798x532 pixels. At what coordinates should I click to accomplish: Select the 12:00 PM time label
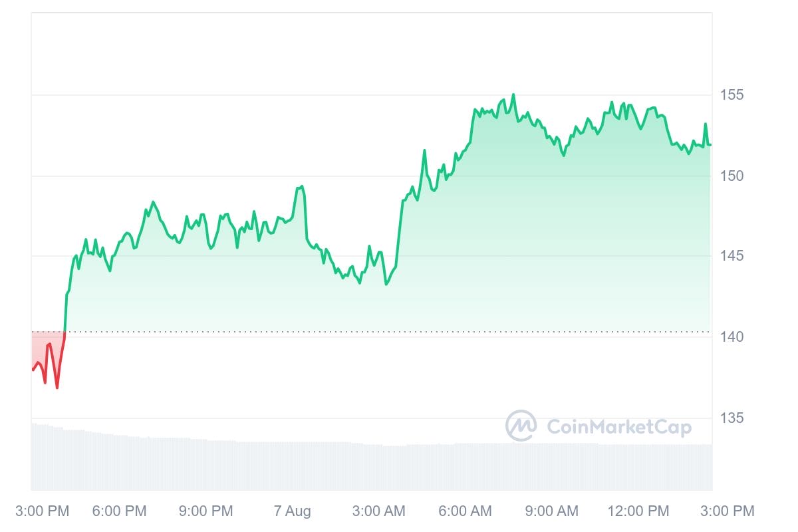tap(638, 511)
